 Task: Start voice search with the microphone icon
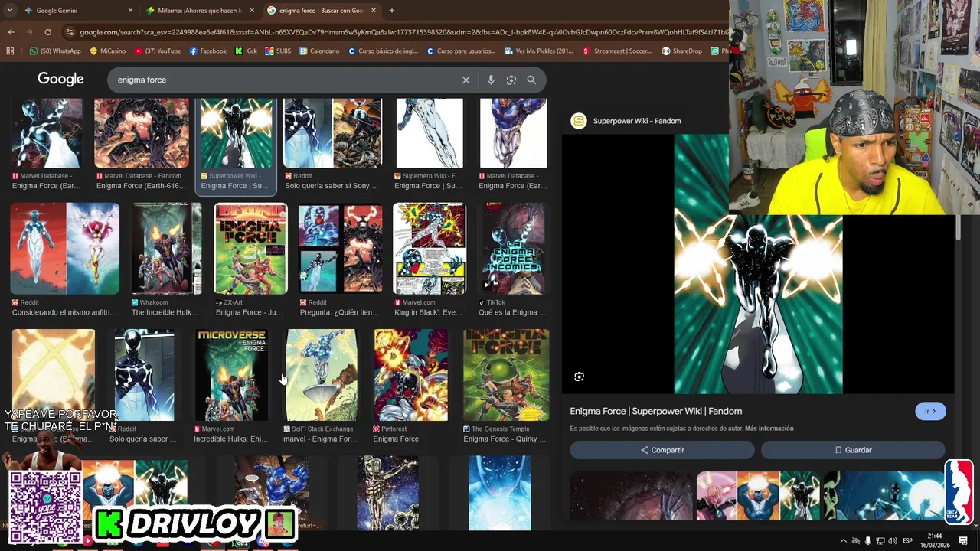coord(491,80)
